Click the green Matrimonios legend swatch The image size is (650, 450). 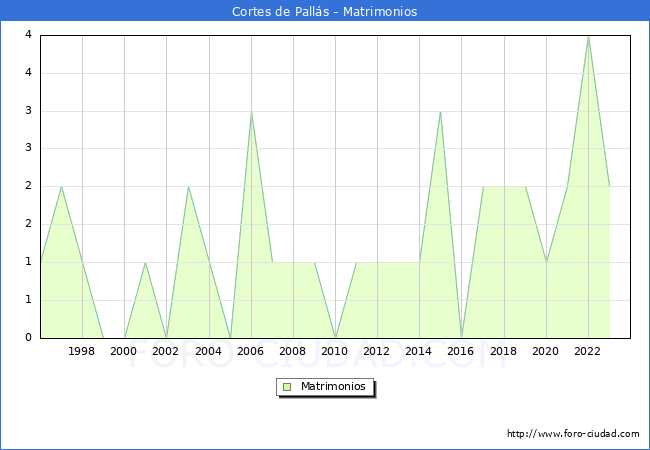pyautogui.click(x=287, y=387)
